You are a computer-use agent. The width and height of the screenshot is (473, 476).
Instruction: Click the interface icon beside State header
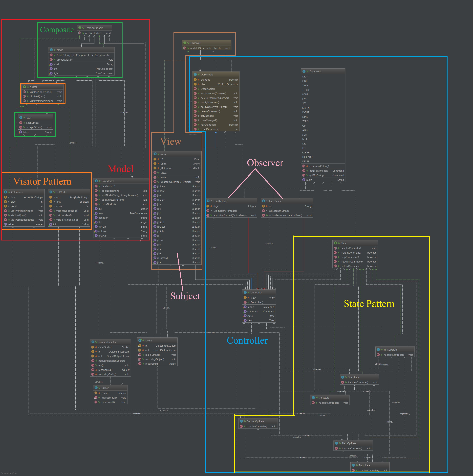335,243
